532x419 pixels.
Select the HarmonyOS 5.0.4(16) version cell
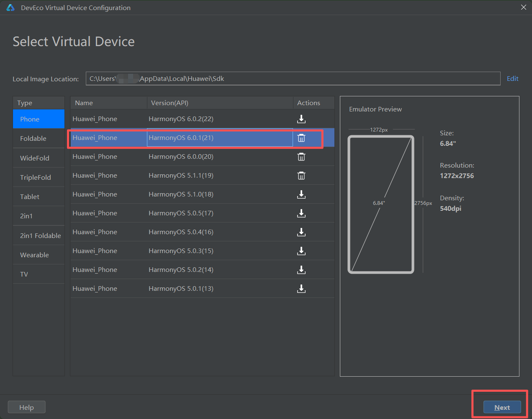pyautogui.click(x=220, y=232)
